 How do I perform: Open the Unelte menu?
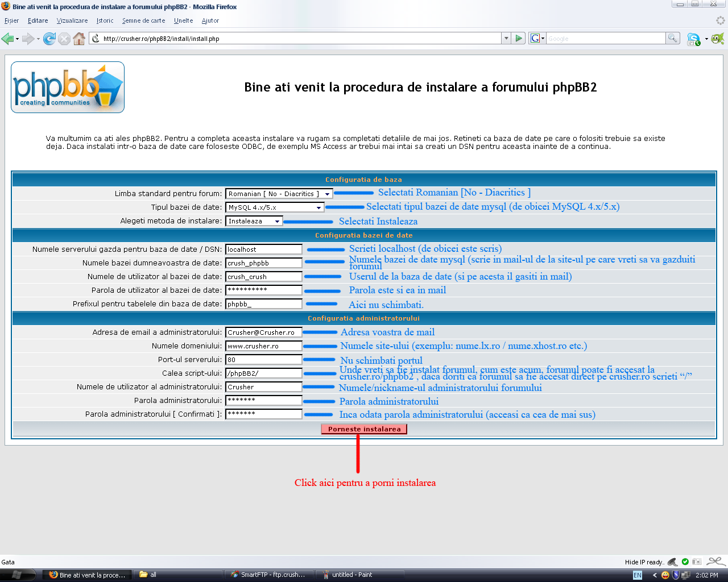click(x=183, y=20)
